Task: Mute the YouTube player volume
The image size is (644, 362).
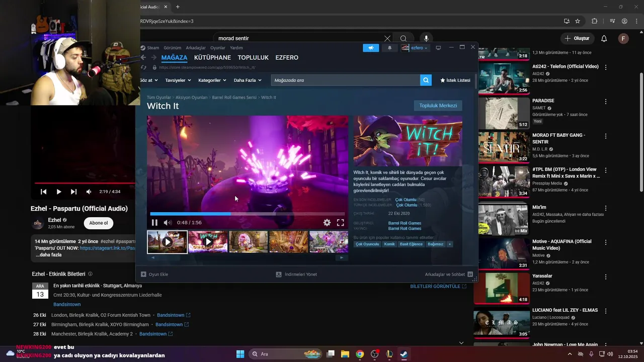Action: (89, 192)
